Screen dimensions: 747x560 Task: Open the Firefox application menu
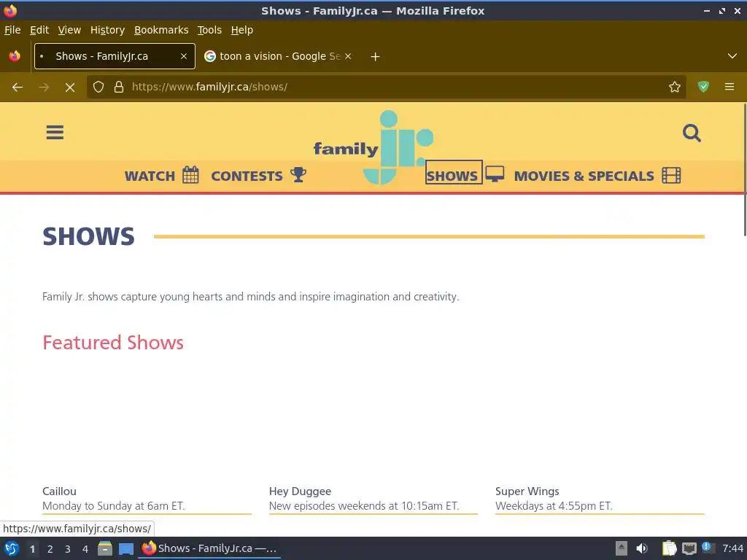pyautogui.click(x=729, y=87)
